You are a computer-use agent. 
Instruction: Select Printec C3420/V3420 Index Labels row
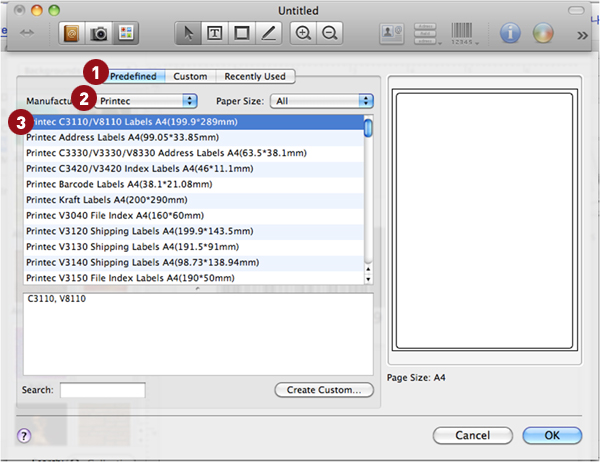(194, 169)
